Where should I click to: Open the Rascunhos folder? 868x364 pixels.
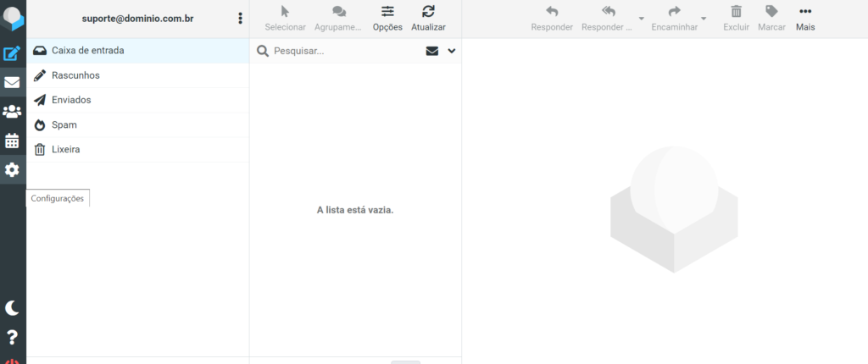75,75
